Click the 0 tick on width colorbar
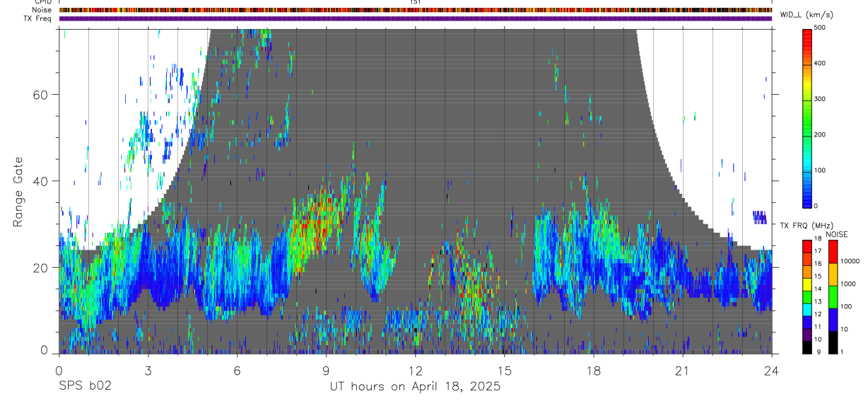868x401 pixels. pyautogui.click(x=816, y=206)
